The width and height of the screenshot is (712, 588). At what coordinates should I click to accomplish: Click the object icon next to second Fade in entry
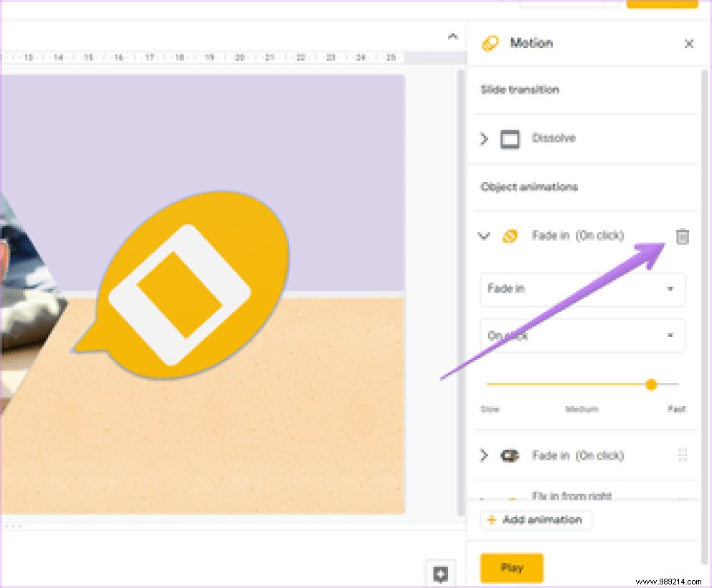(x=510, y=455)
